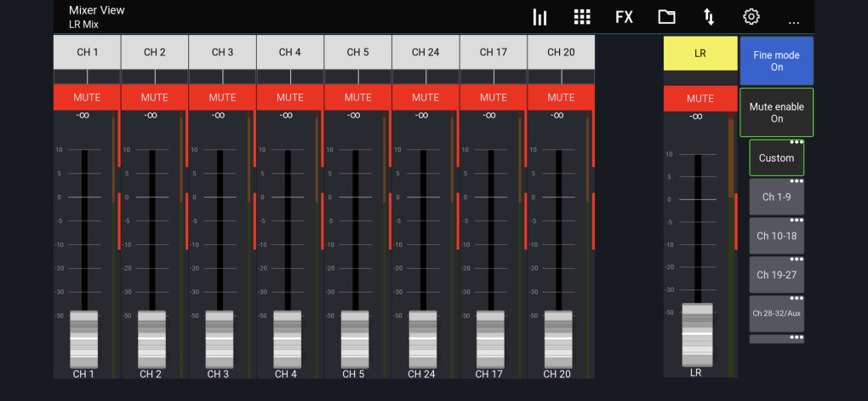Open options dots above Ch 1-9 layer

(797, 181)
